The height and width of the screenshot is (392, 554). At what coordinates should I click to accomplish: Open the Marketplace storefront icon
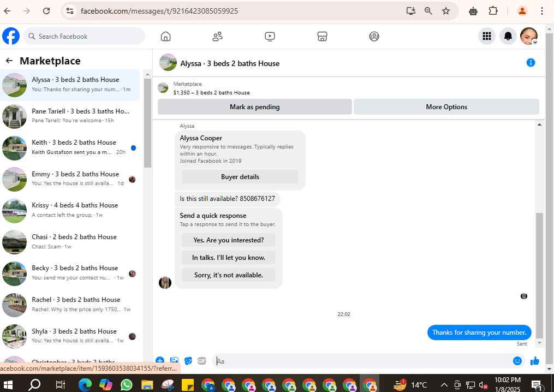pyautogui.click(x=322, y=37)
